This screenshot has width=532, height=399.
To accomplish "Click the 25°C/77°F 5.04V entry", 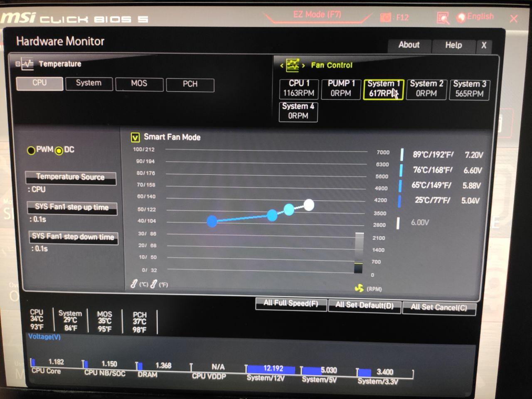I will click(447, 200).
